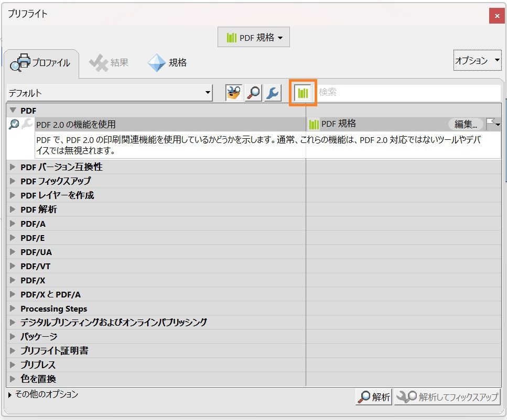Image resolution: width=507 pixels, height=420 pixels.
Task: Expand the PDF 解析 group
Action: (13, 209)
